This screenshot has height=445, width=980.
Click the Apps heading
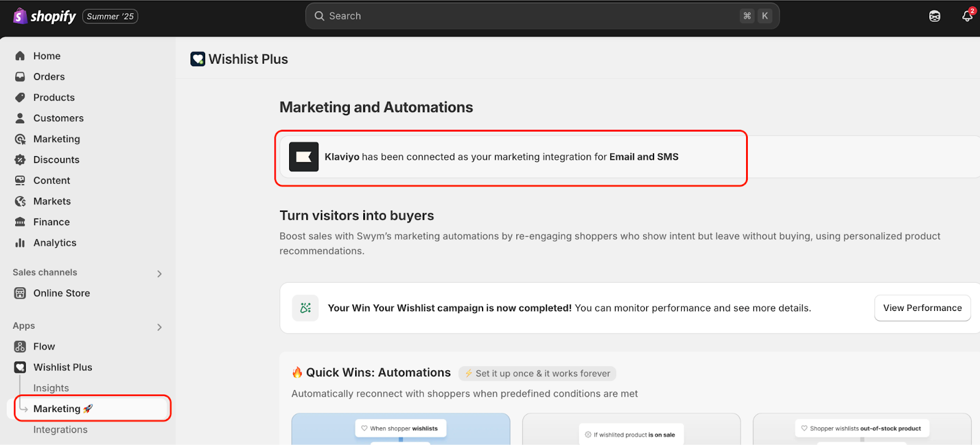click(x=24, y=326)
